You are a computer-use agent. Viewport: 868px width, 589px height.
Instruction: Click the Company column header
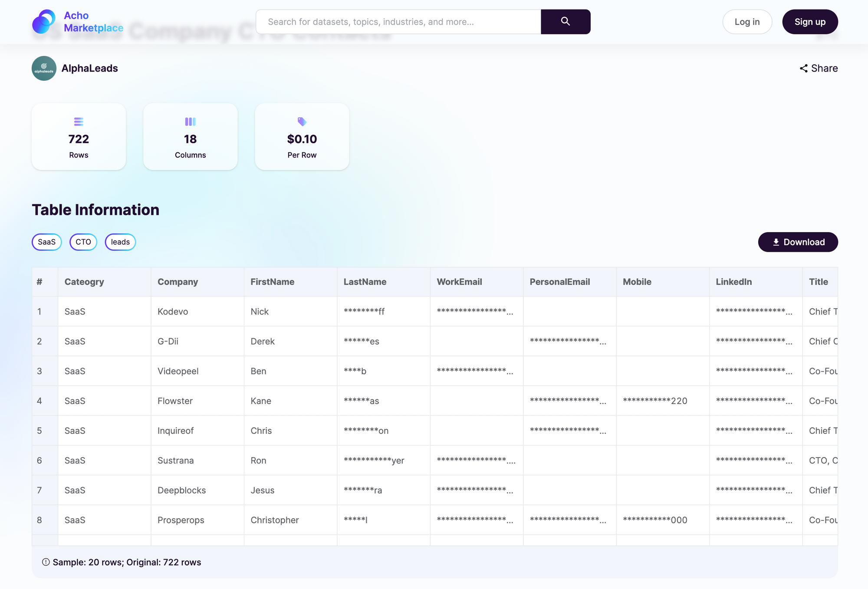click(x=178, y=282)
